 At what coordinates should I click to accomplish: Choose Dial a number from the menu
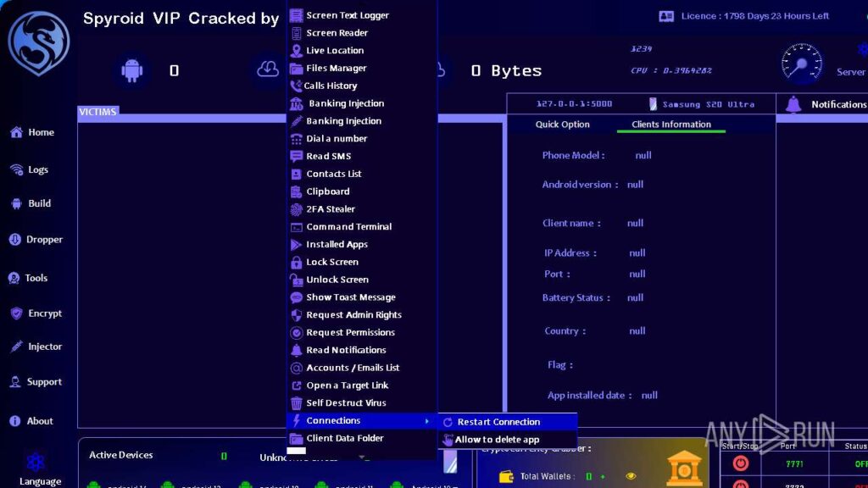pos(362,138)
